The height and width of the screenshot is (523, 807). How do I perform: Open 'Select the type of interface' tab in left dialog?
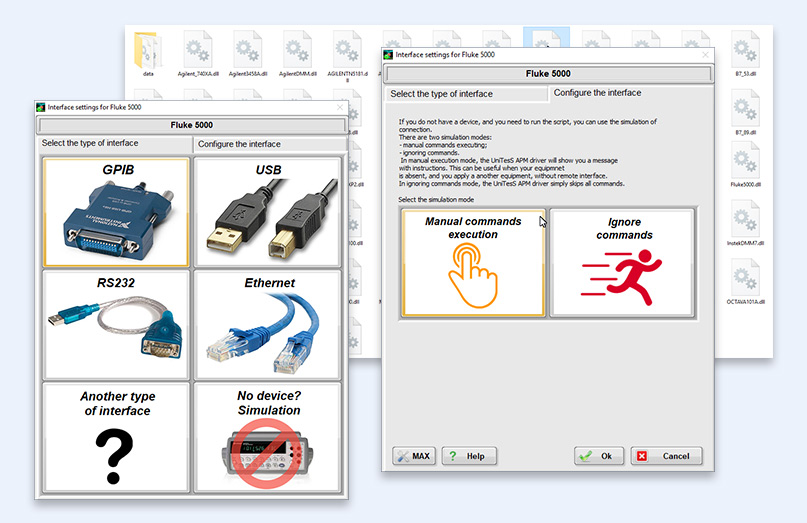pos(114,144)
